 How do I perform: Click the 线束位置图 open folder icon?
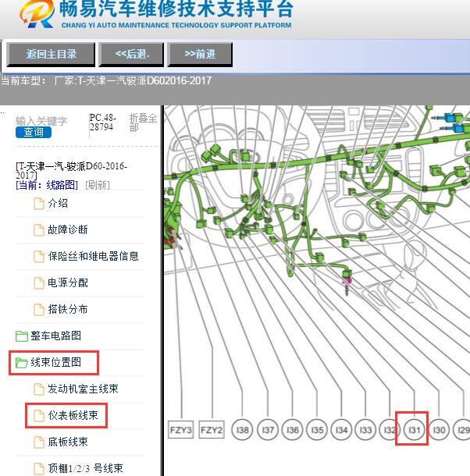(22, 363)
